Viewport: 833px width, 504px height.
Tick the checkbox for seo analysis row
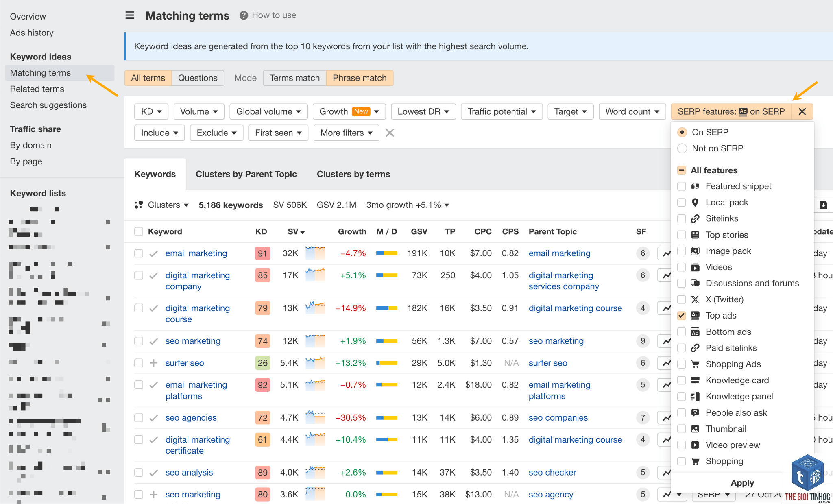[139, 473]
